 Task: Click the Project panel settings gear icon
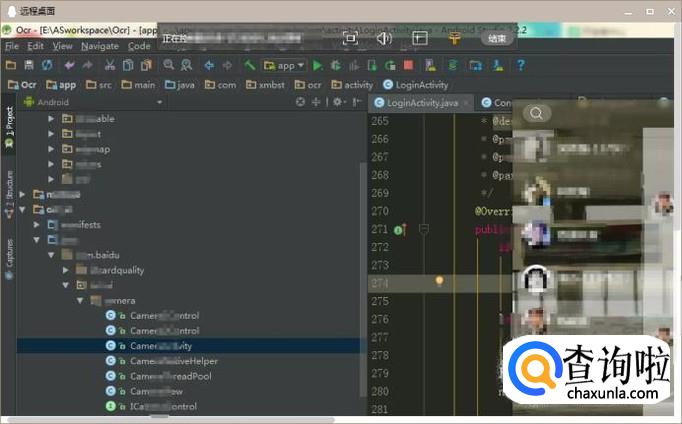click(x=338, y=102)
